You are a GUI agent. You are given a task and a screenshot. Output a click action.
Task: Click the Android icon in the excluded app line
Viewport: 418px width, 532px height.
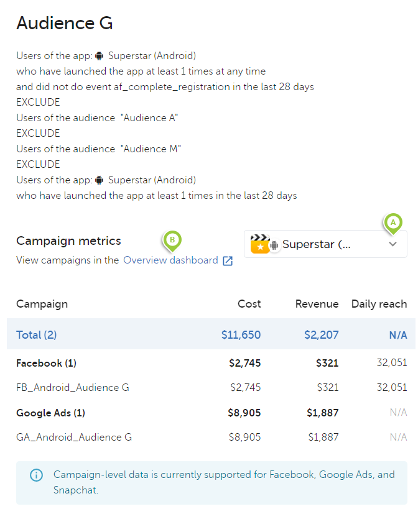click(x=99, y=180)
